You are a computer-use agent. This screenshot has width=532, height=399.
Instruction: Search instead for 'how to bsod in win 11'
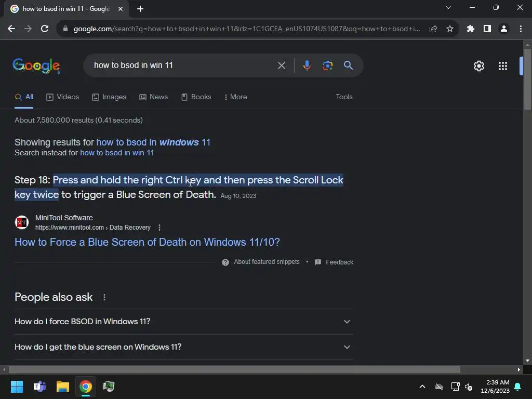(117, 153)
